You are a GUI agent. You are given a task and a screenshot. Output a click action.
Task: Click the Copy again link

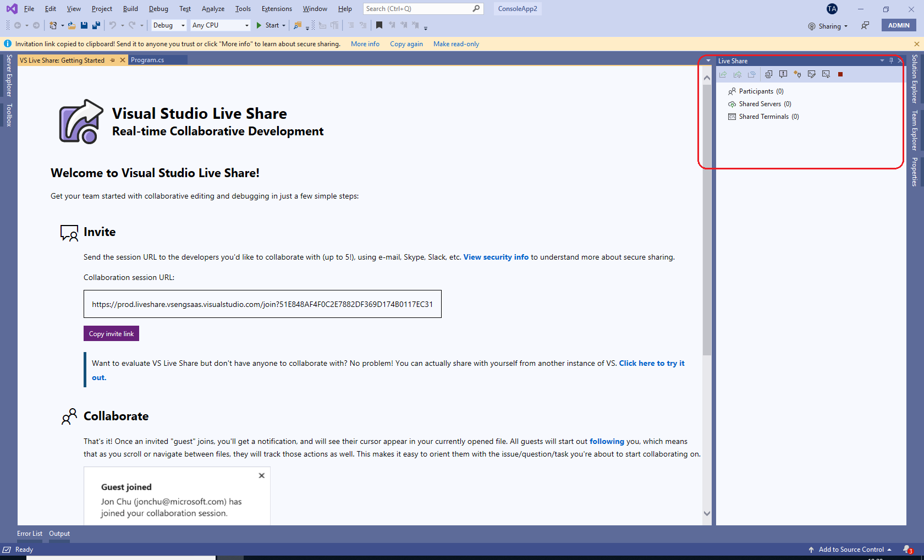click(406, 44)
